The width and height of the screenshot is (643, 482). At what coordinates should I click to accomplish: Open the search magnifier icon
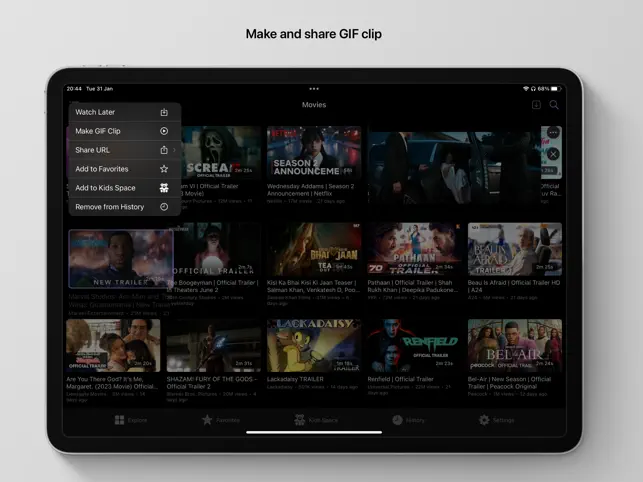[554, 105]
